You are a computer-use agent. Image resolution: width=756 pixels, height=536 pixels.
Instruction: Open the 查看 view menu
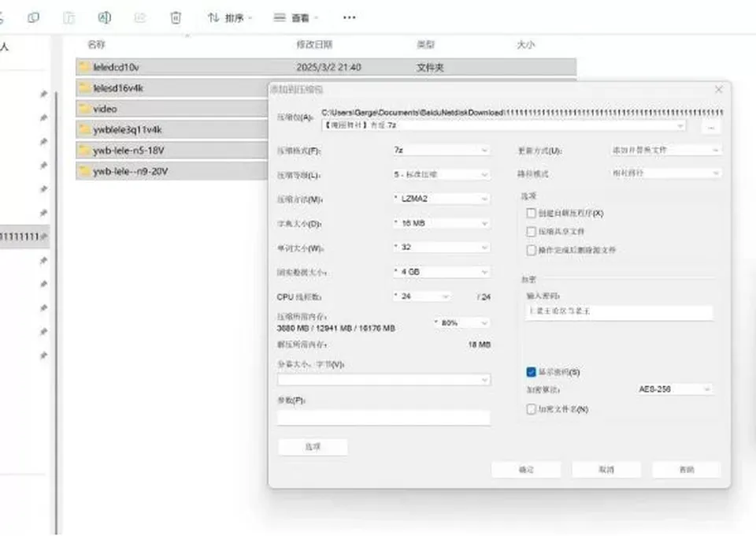296,18
